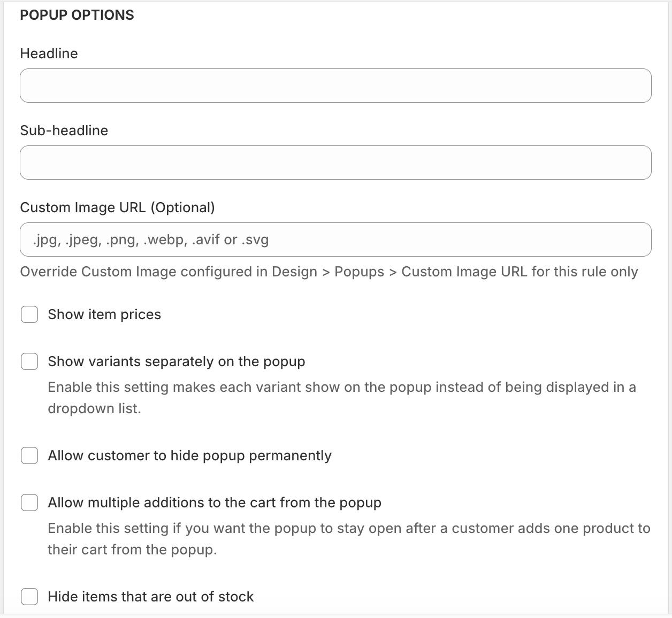Image resolution: width=672 pixels, height=618 pixels.
Task: Click the Sub-headline label
Action: coord(64,130)
